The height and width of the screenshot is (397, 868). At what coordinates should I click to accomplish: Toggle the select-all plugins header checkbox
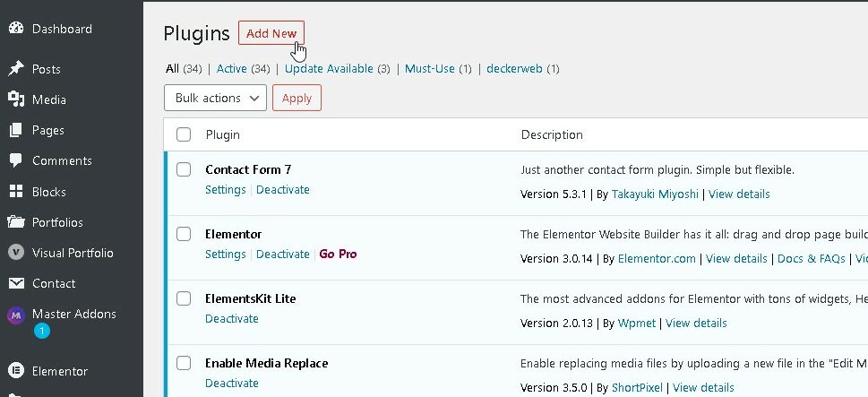(x=184, y=134)
